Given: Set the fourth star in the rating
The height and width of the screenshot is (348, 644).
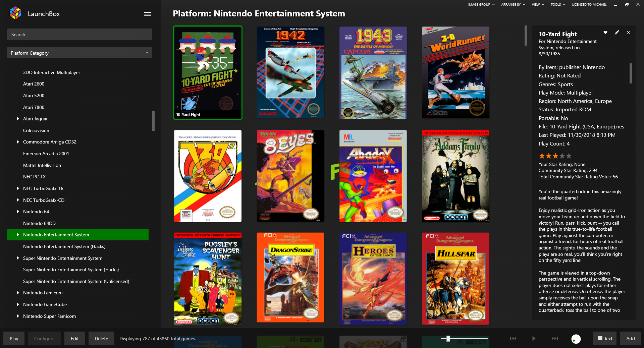Looking at the screenshot, I should pyautogui.click(x=562, y=156).
